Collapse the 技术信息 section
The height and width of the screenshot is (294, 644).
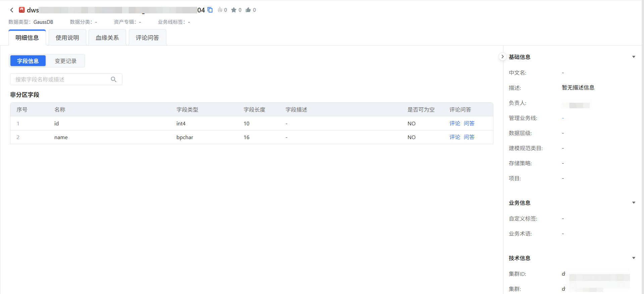click(x=634, y=258)
